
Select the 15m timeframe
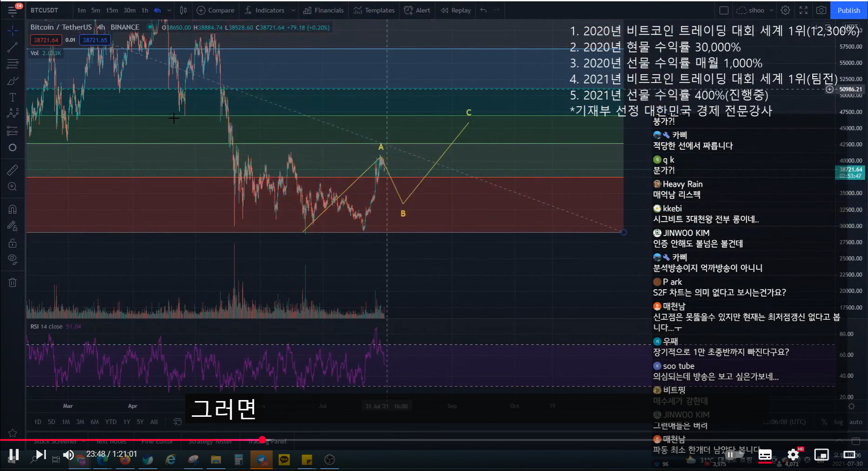tap(112, 10)
